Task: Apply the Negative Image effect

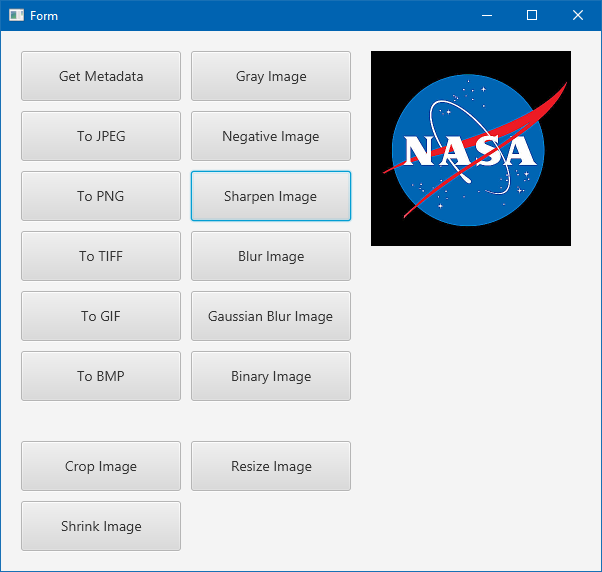Action: point(271,136)
